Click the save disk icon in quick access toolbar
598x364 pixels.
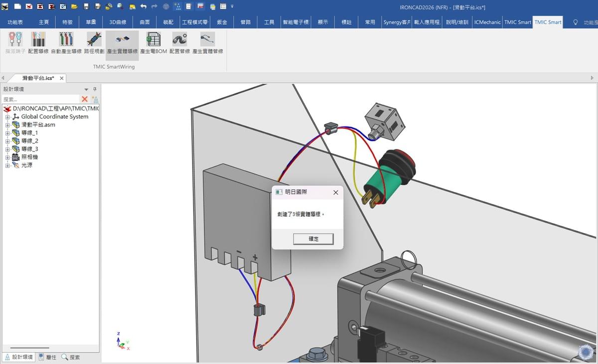86,7
